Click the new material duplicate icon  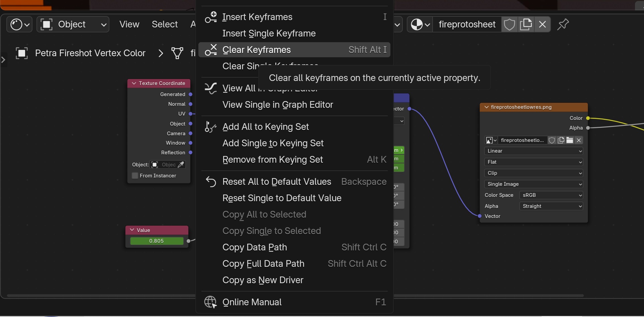point(526,24)
